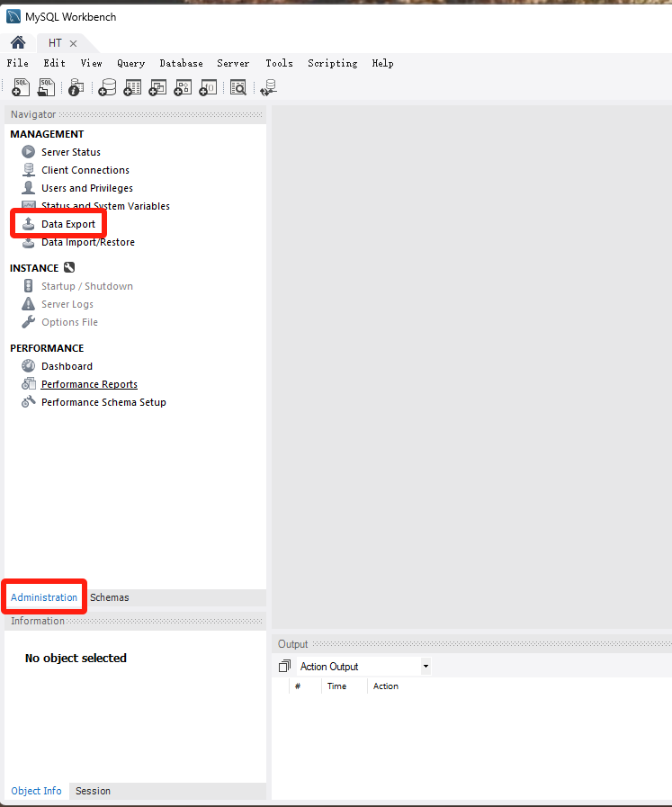Image resolution: width=672 pixels, height=807 pixels.
Task: Open the File menu
Action: coord(17,63)
